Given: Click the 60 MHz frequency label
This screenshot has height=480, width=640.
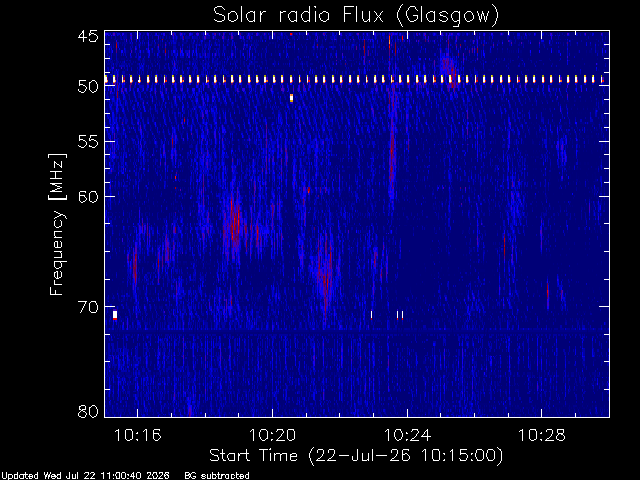Looking at the screenshot, I should coord(88,196).
